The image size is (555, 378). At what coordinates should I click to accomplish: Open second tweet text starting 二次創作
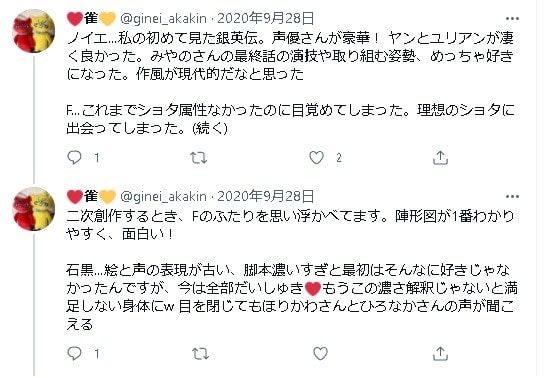[292, 270]
